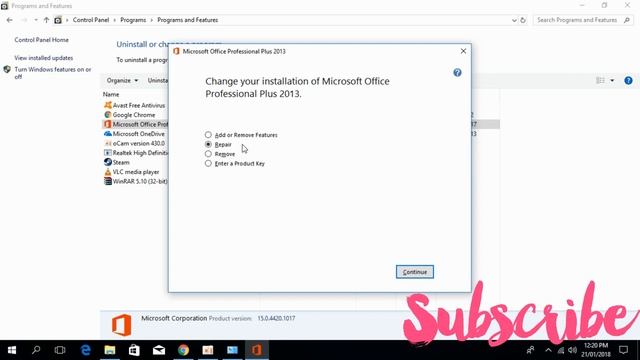Click Programs and Features breadcrumb
Image resolution: width=640 pixels, height=360 pixels.
[188, 20]
